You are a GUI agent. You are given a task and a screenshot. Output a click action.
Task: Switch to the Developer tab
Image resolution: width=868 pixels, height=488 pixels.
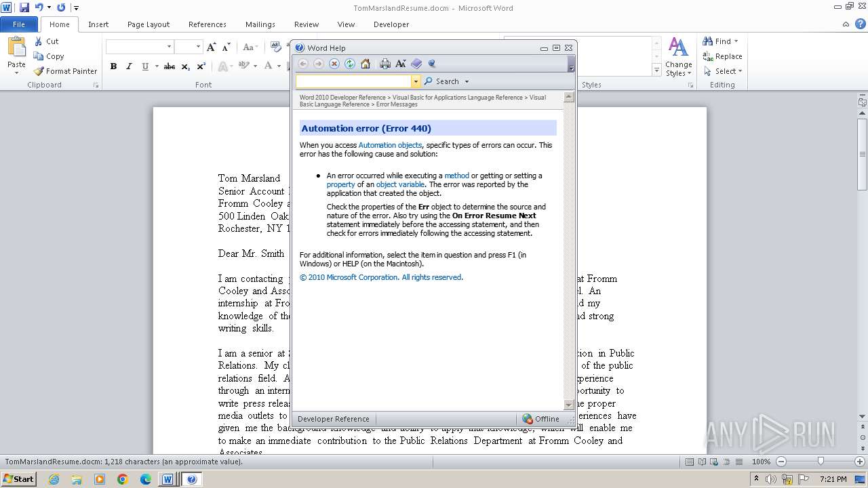tap(391, 24)
